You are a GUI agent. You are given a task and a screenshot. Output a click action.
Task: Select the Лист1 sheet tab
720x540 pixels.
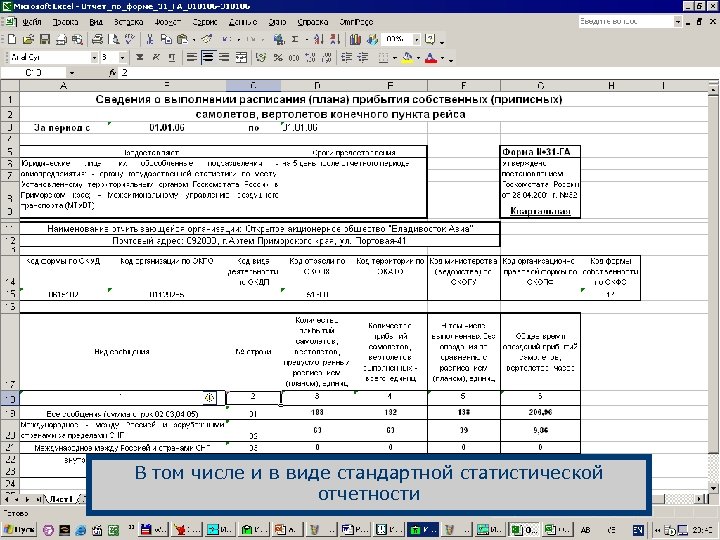(61, 499)
